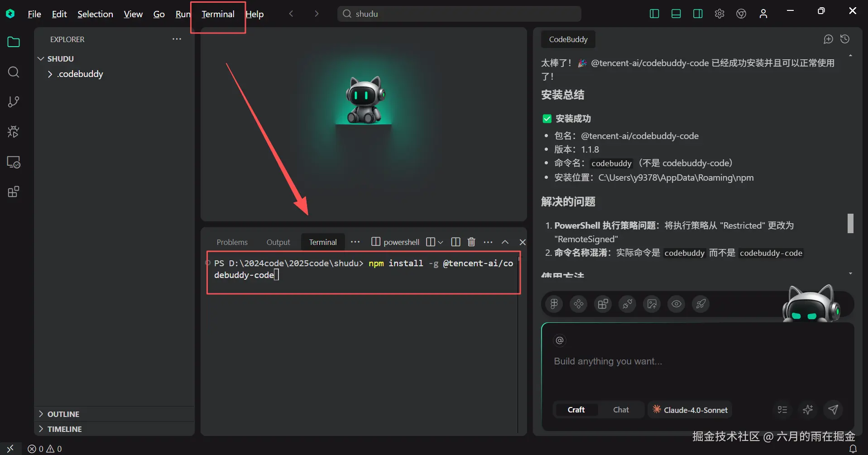Show hidden panel tabs via ellipsis after Terminal

click(355, 242)
